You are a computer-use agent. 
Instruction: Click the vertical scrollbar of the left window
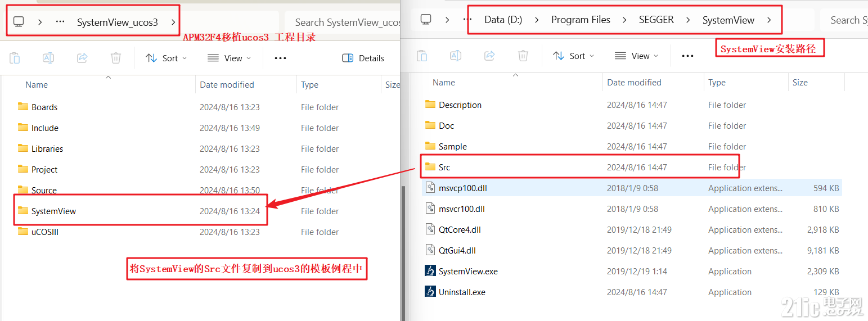pyautogui.click(x=402, y=253)
